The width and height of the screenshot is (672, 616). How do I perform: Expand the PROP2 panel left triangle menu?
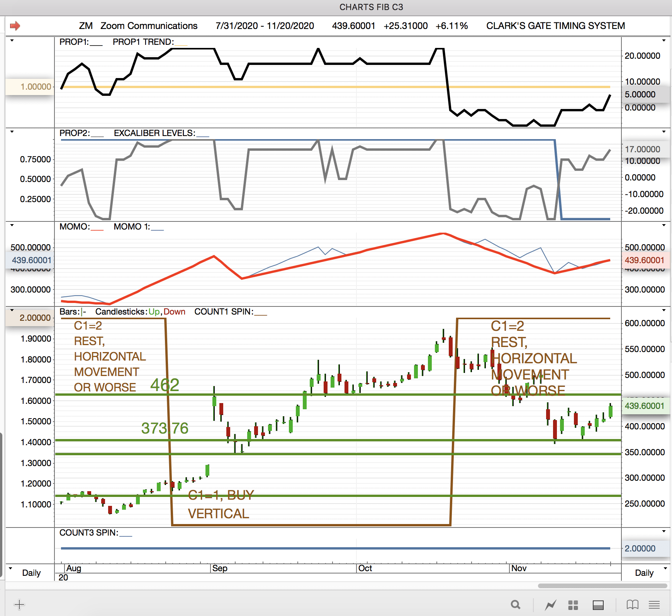[x=12, y=132]
